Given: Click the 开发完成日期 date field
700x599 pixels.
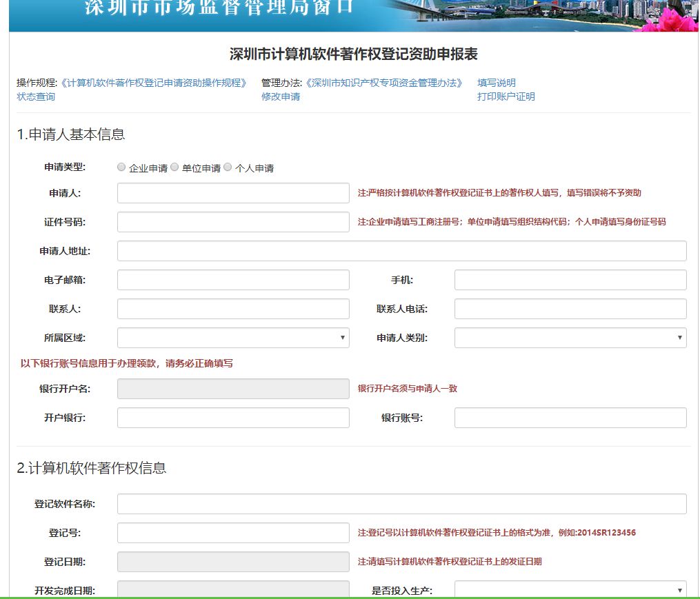Looking at the screenshot, I should 233,589.
